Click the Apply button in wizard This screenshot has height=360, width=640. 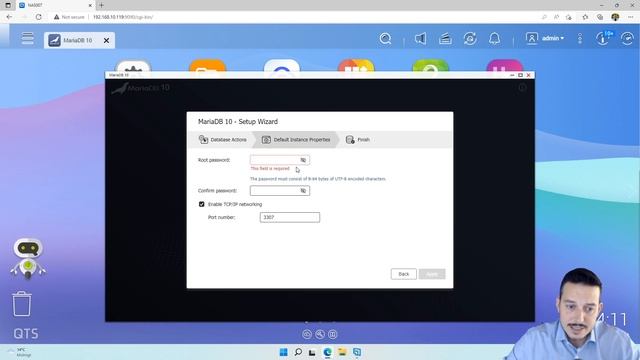coord(432,274)
